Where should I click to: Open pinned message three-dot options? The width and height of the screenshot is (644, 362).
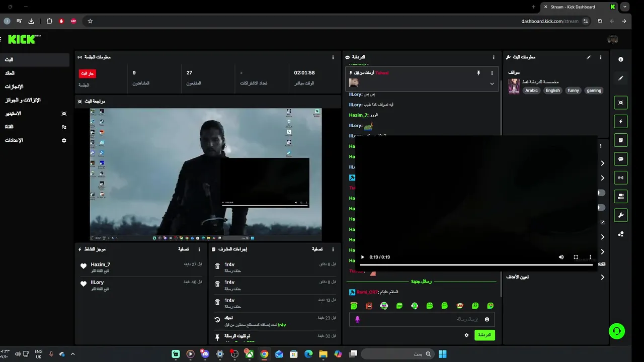click(492, 73)
